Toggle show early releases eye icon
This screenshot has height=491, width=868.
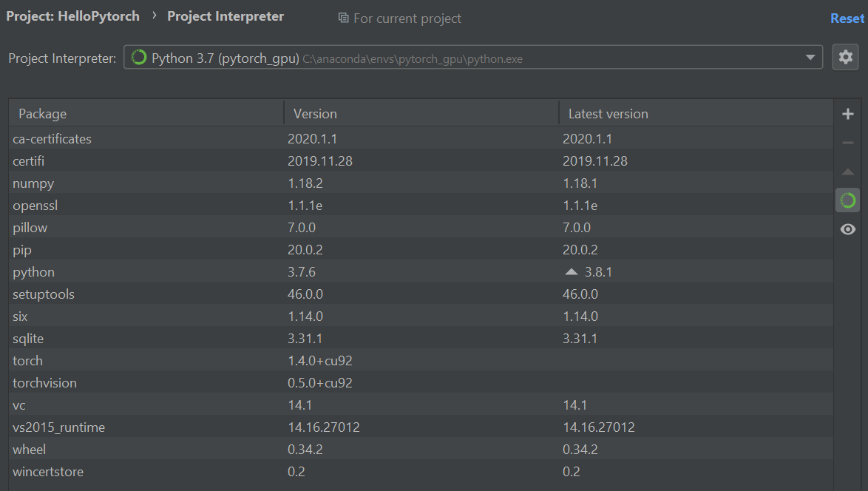click(847, 229)
